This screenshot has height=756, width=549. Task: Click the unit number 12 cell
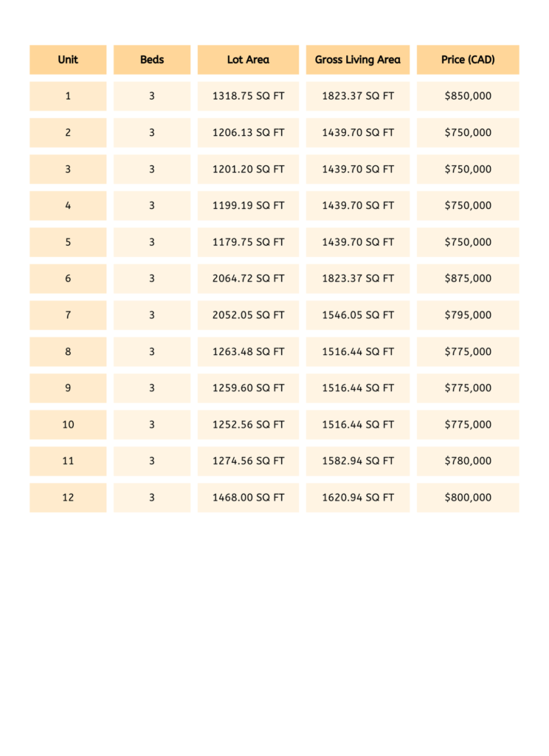click(x=68, y=498)
